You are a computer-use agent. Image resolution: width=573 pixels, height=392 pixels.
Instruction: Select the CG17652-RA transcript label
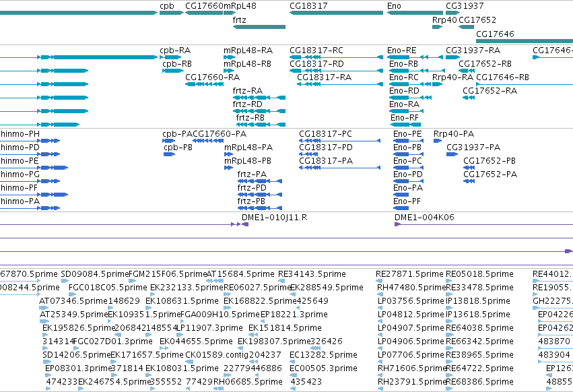[x=490, y=91]
